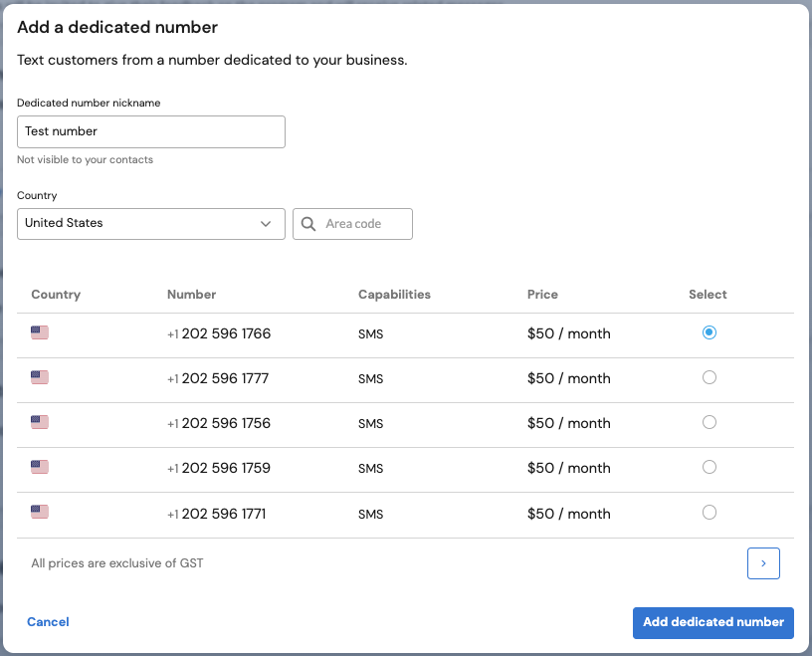Click the US flag in the 1759 row

(x=40, y=467)
